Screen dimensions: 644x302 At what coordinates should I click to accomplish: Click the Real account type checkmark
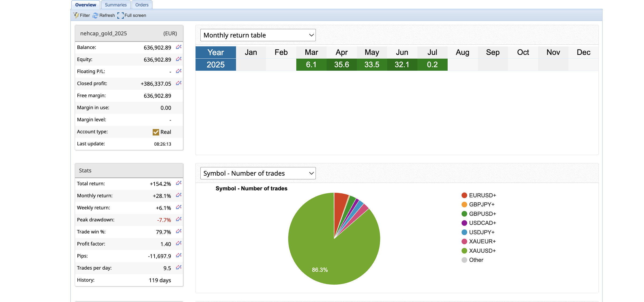[156, 132]
